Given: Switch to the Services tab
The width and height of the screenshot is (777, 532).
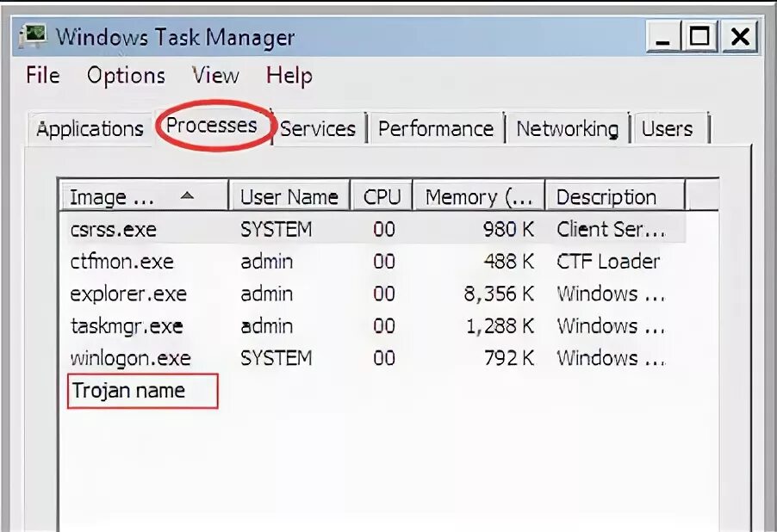Looking at the screenshot, I should point(318,129).
